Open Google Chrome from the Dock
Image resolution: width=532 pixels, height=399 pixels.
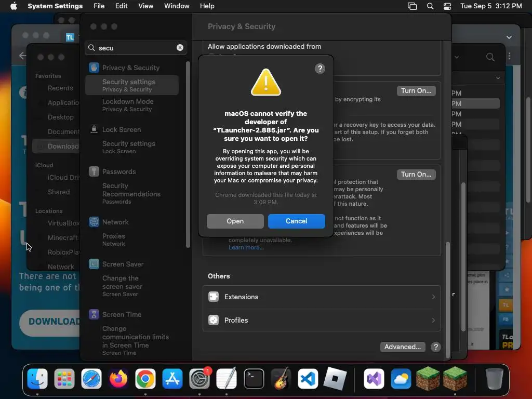point(145,378)
